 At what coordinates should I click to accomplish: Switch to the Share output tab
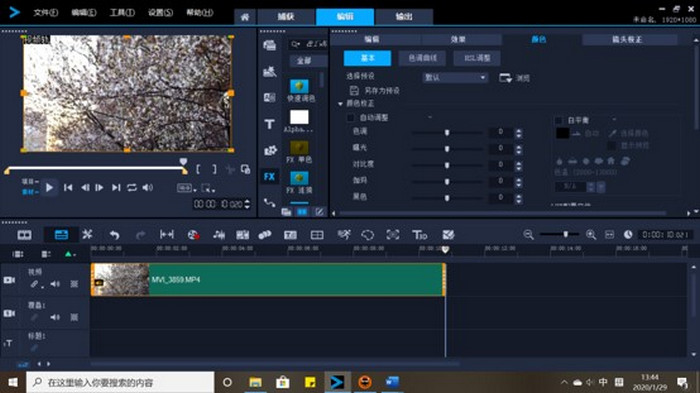(404, 17)
